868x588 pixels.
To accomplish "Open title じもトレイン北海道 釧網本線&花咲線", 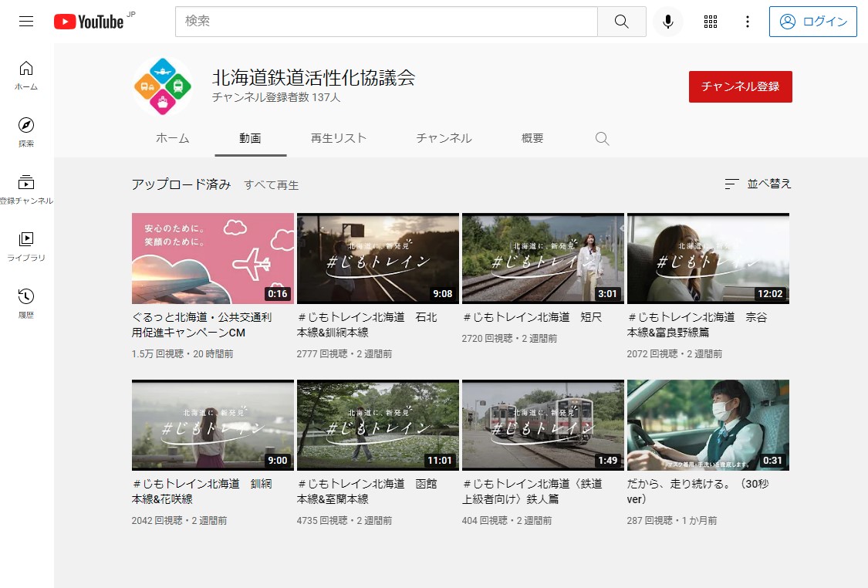I will [201, 492].
